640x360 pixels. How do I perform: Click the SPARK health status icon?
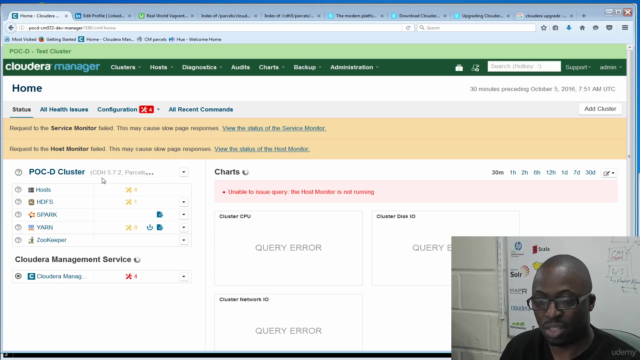pyautogui.click(x=18, y=215)
